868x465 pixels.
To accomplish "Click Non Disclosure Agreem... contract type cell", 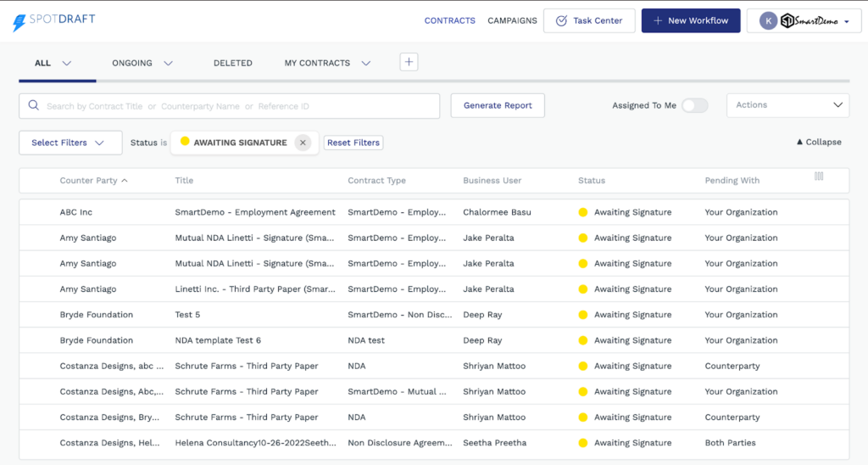I will (400, 443).
